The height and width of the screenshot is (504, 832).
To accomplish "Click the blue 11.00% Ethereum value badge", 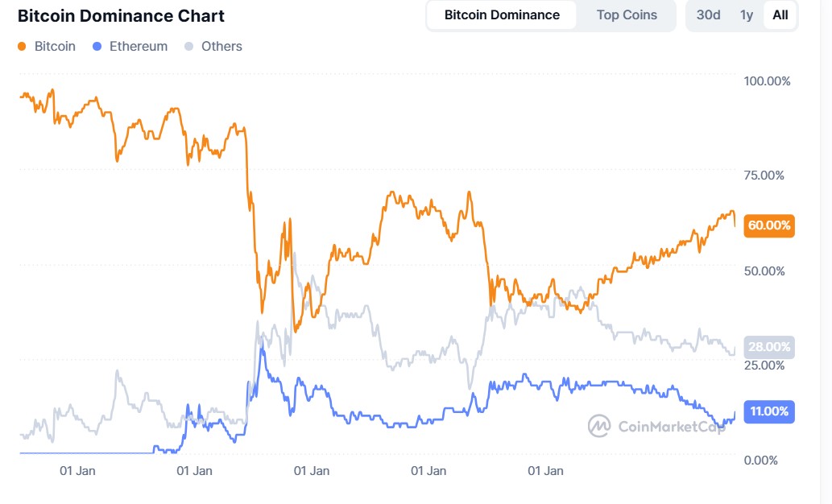I will (x=769, y=411).
